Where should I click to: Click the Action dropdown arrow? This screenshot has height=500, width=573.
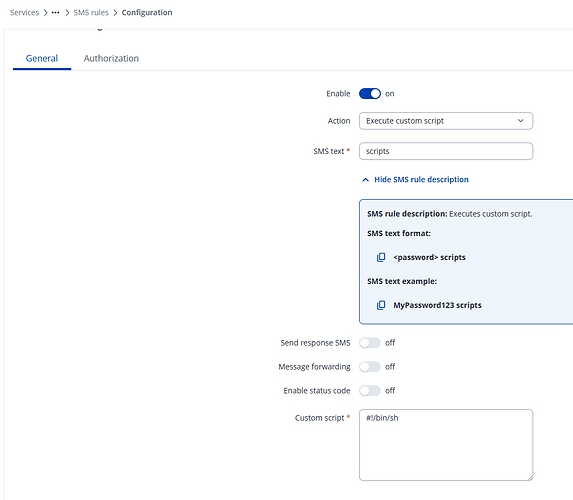pyautogui.click(x=520, y=121)
